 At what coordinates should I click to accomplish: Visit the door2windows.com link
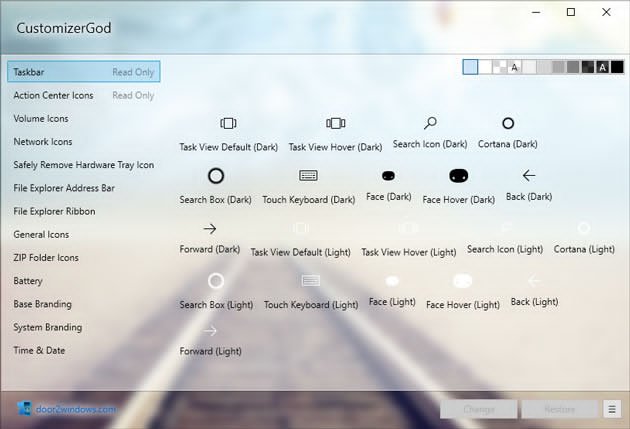tap(76, 409)
